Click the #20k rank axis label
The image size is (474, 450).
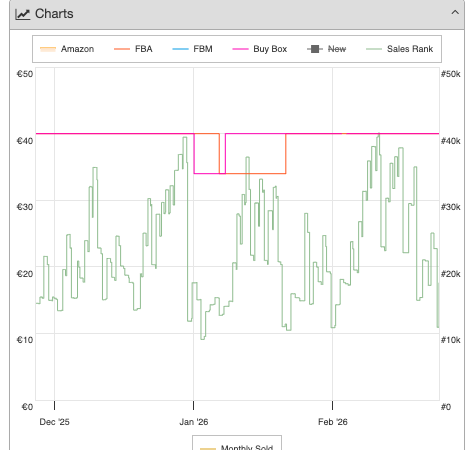click(x=451, y=274)
